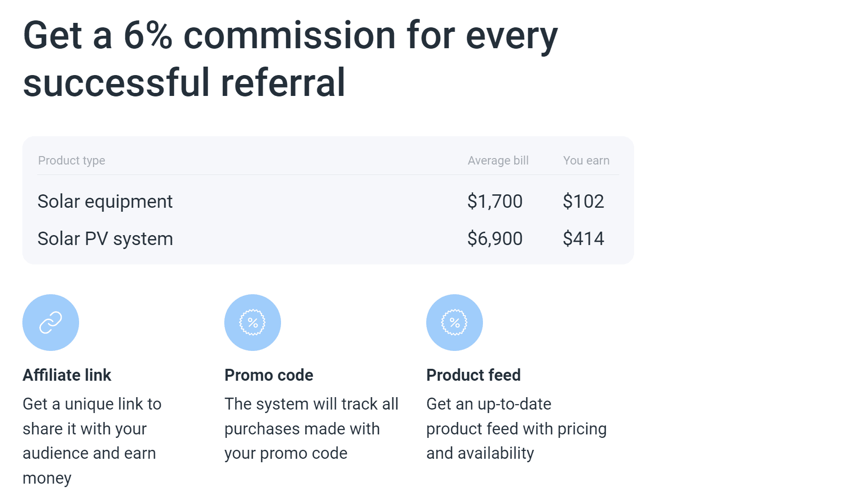The height and width of the screenshot is (504, 849).
Task: Select the Affiliate link heading
Action: click(67, 375)
